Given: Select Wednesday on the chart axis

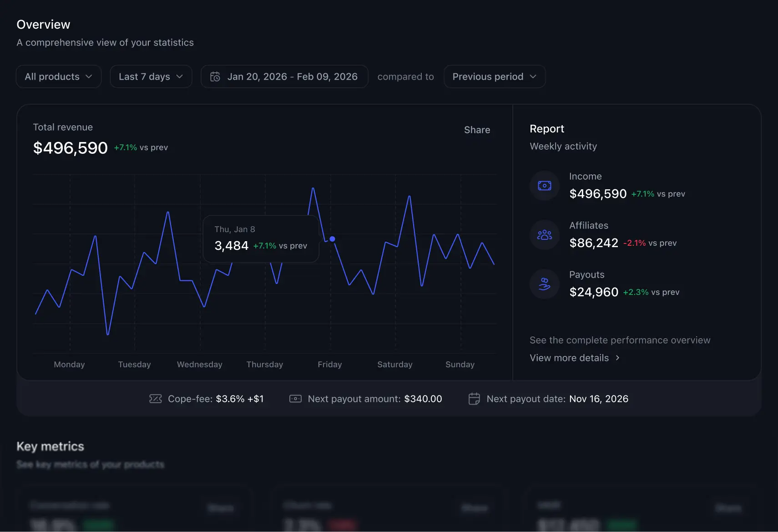Looking at the screenshot, I should (200, 364).
